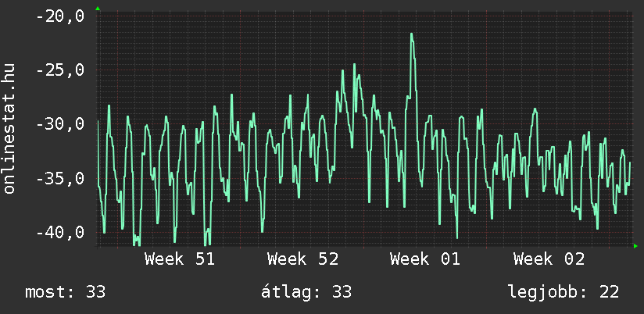Click the onlinestat.hu vertical label

tap(10, 129)
